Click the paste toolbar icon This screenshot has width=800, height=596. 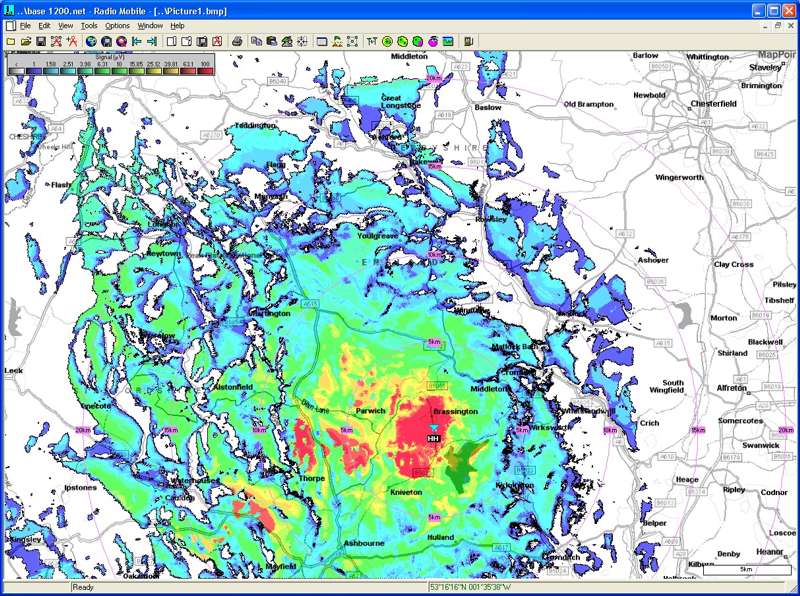271,41
